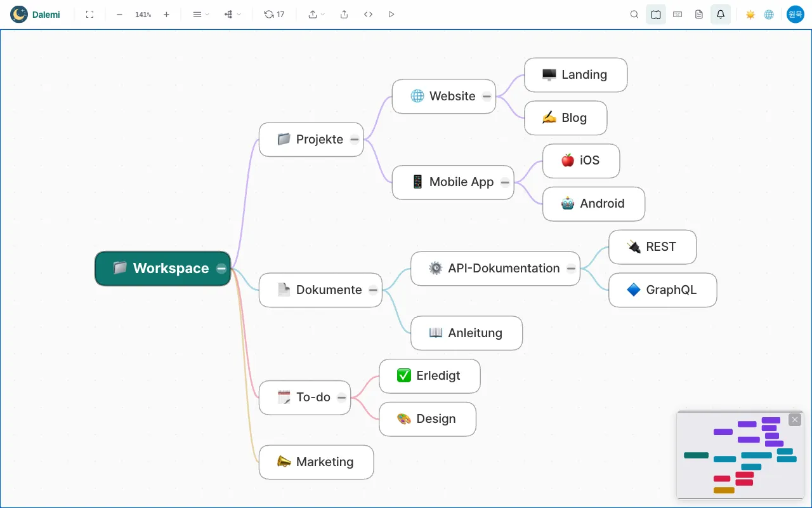This screenshot has width=812, height=508.
Task: Collapse the Workspace root node
Action: click(221, 269)
